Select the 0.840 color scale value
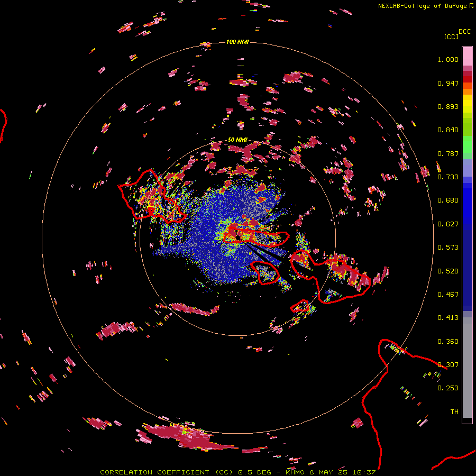476x476 pixels. (448, 130)
